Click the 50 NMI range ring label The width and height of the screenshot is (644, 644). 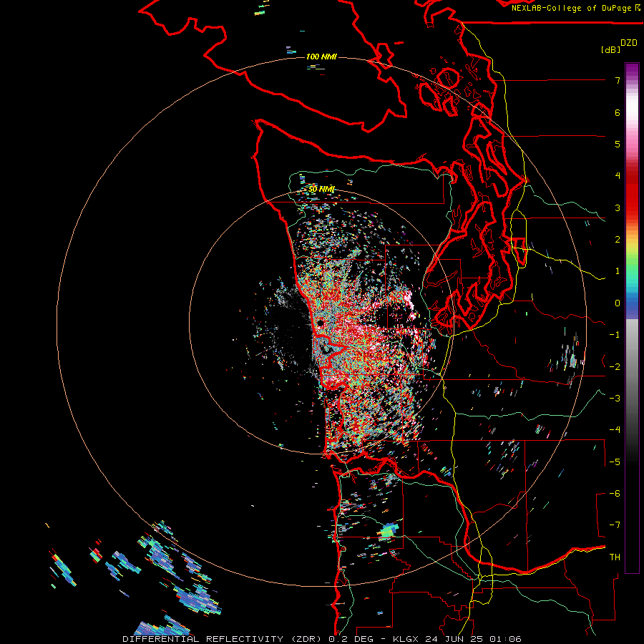click(x=321, y=190)
